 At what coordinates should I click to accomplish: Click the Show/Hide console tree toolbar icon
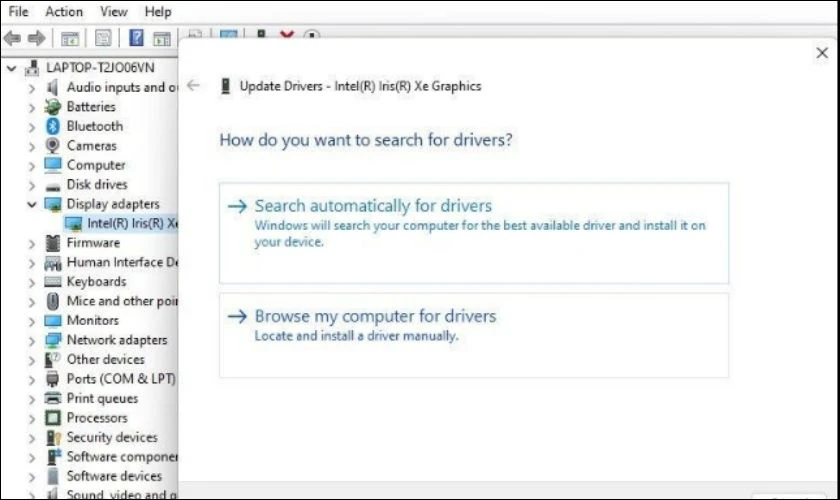[x=70, y=38]
